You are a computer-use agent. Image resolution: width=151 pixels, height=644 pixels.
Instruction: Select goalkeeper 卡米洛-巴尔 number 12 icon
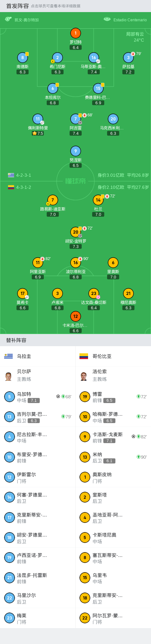click(75, 316)
